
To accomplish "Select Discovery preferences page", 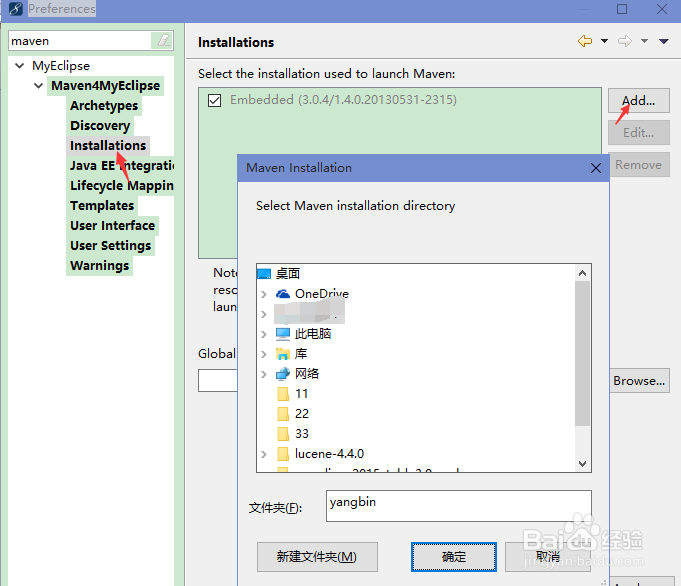I will [100, 126].
